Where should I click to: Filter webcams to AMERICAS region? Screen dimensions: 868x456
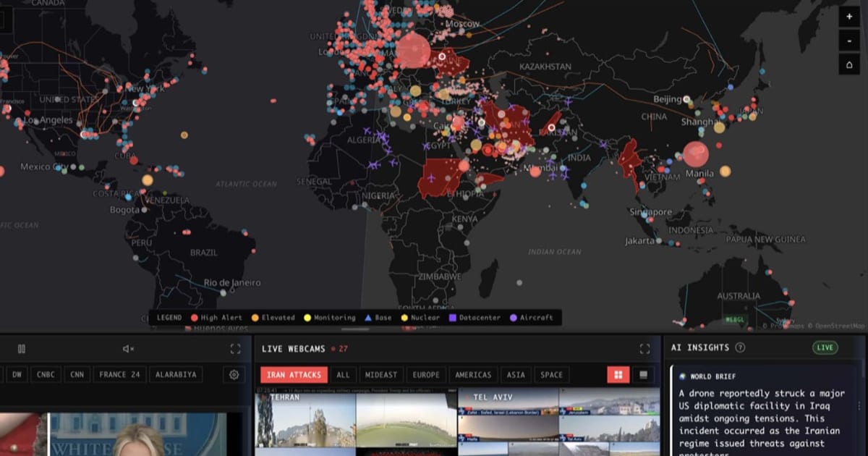pos(473,375)
